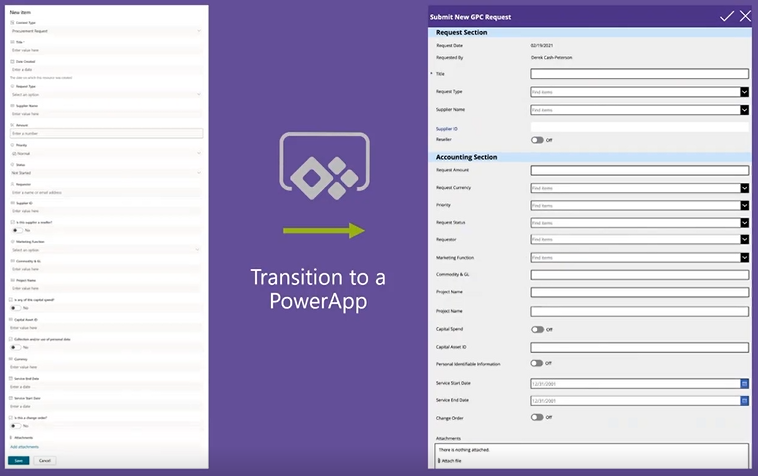Toggle 'Is this a change order?' switch

click(x=16, y=426)
